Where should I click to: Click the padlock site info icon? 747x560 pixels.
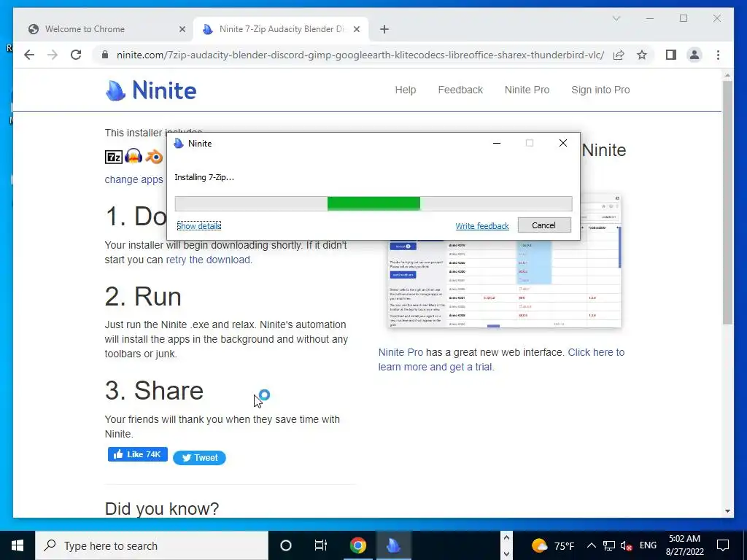tap(105, 55)
